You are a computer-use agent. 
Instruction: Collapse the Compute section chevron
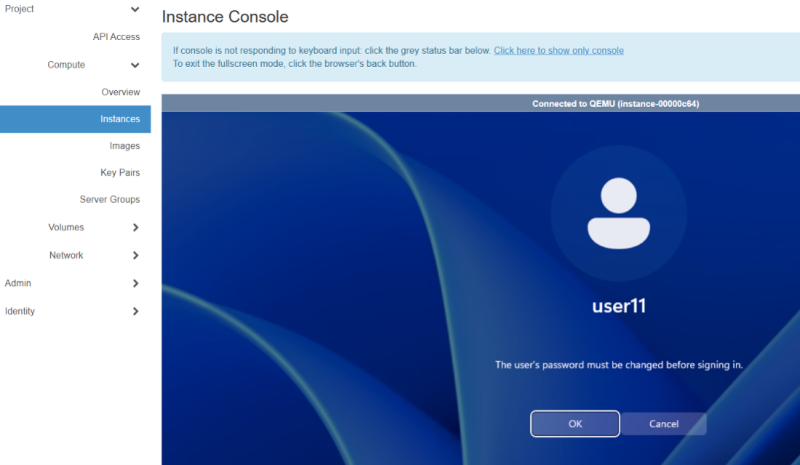coord(135,65)
